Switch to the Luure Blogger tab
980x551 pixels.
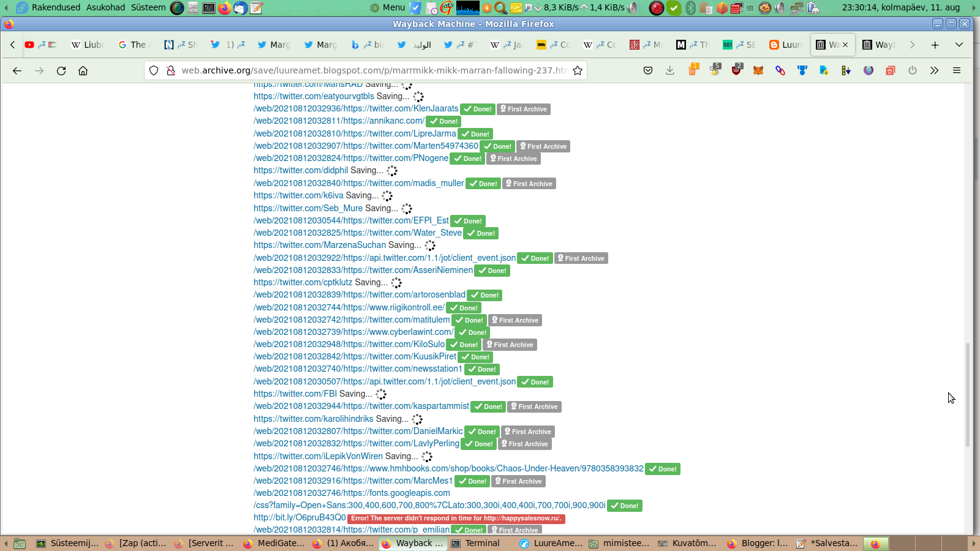[786, 45]
